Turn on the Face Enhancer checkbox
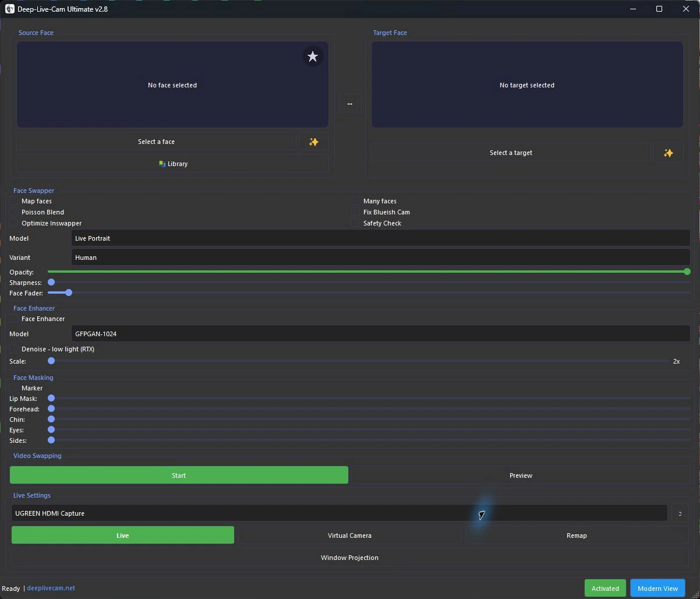700x599 pixels. point(14,319)
